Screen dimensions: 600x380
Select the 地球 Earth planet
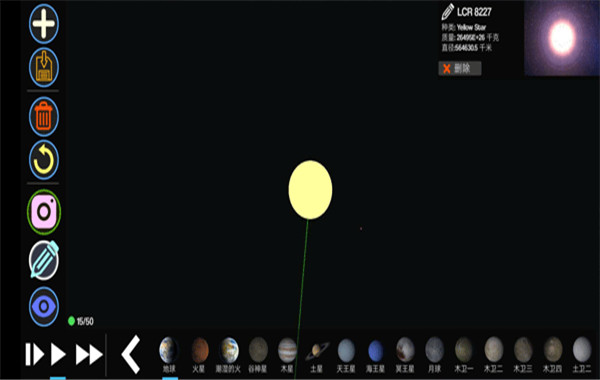pyautogui.click(x=169, y=355)
